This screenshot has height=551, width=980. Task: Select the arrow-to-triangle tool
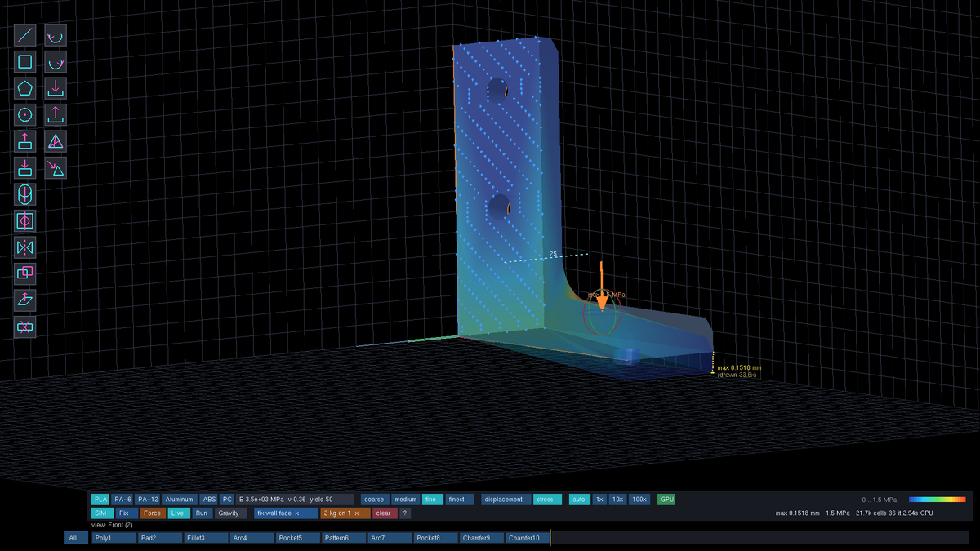tap(56, 167)
